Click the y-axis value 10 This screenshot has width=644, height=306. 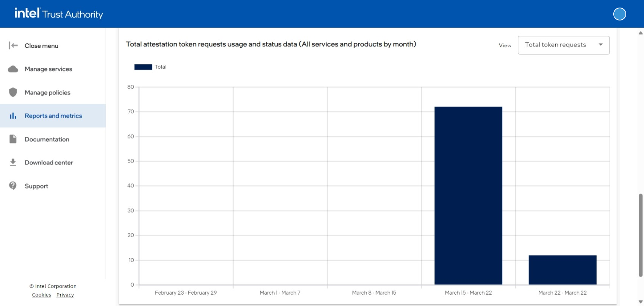coord(131,260)
